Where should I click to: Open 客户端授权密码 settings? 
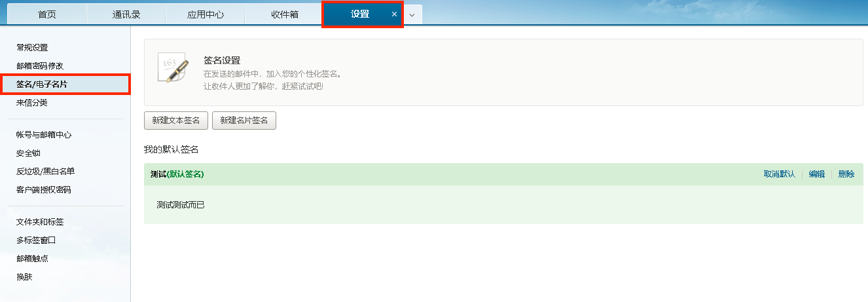point(44,190)
